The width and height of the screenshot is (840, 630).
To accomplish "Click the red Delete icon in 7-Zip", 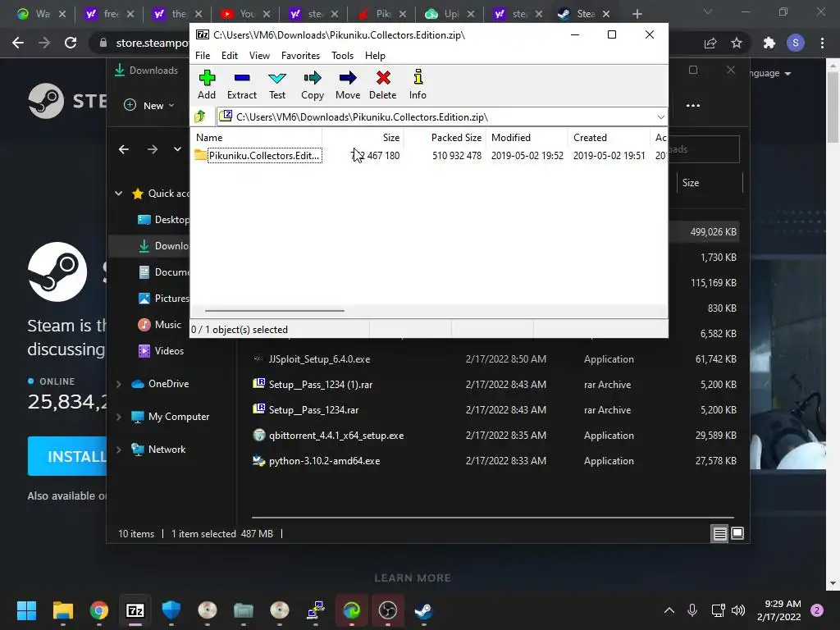I will tap(382, 84).
